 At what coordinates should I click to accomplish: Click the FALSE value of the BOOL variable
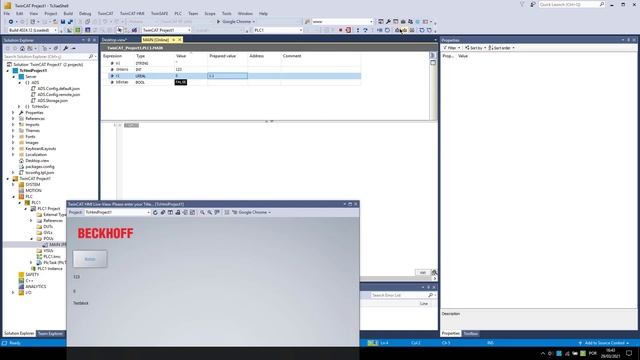pos(180,82)
